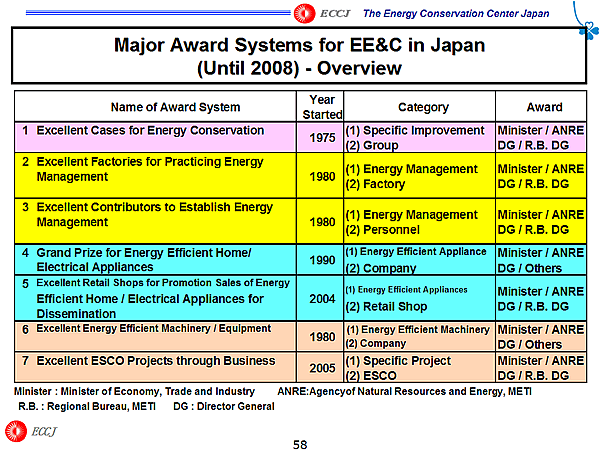Click 'DG : Director General' footnote
Viewport: 600px width, 450px height.
pos(224,406)
